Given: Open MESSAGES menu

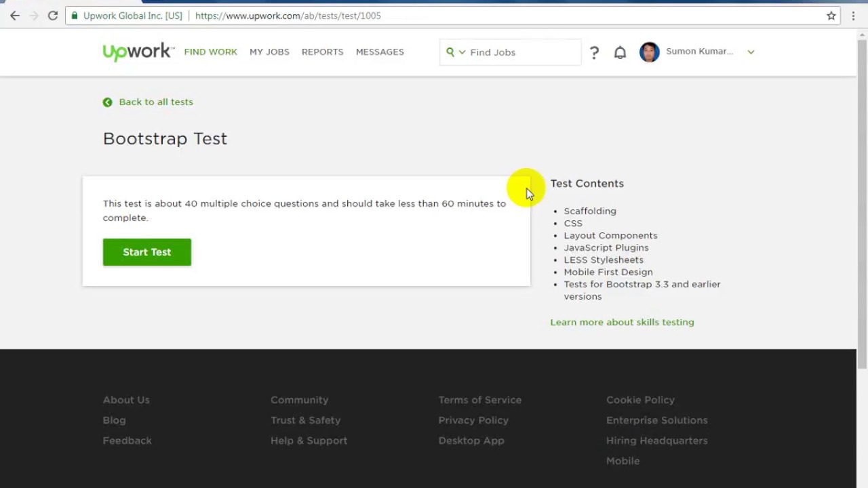Looking at the screenshot, I should [x=380, y=52].
